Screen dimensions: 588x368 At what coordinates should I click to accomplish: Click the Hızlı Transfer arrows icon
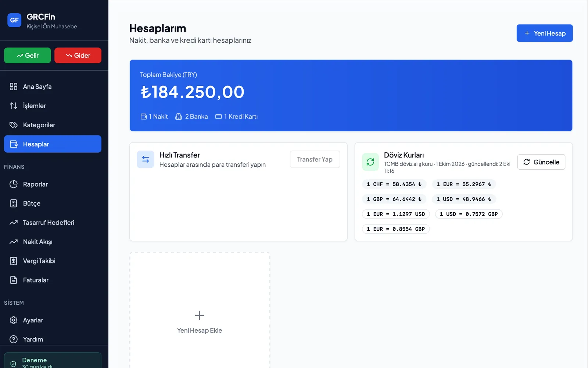(146, 159)
